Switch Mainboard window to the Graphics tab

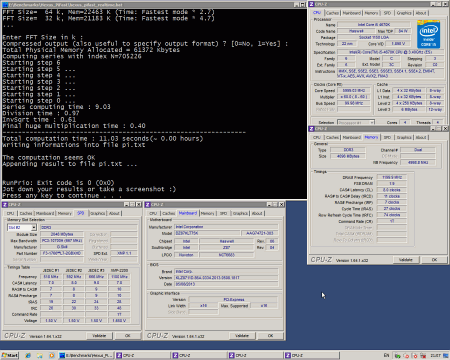240,213
